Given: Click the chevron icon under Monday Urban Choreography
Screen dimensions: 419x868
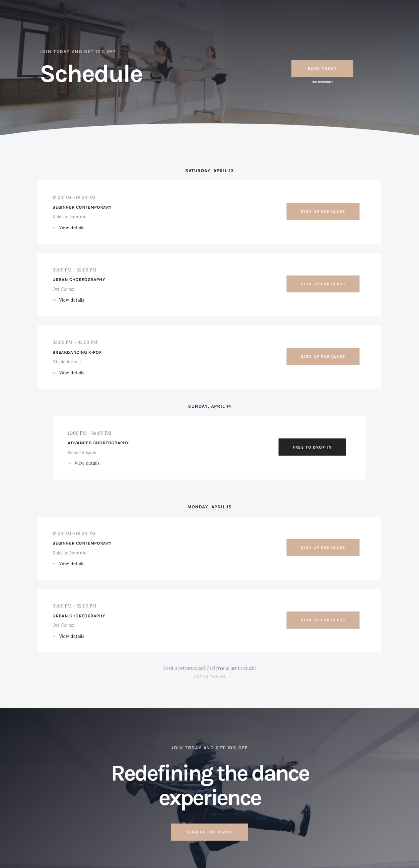Looking at the screenshot, I should click(54, 636).
